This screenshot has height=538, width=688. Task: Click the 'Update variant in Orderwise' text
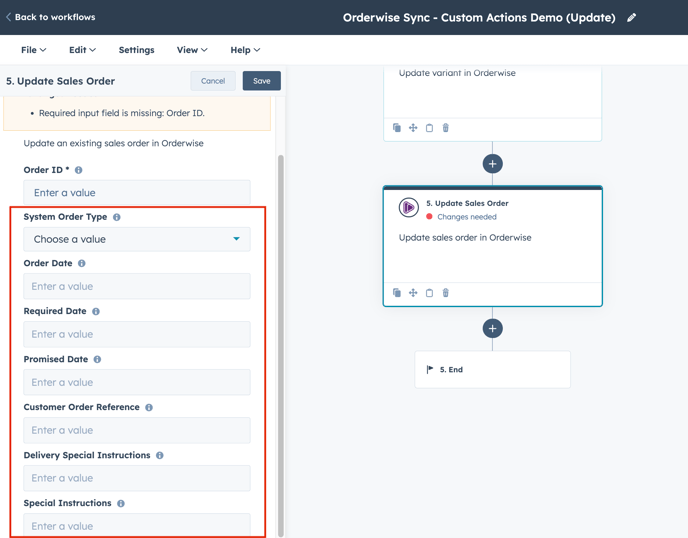point(457,73)
